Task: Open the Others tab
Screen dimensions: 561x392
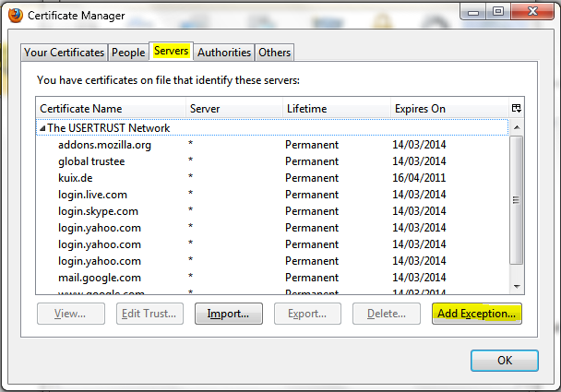Action: (274, 53)
